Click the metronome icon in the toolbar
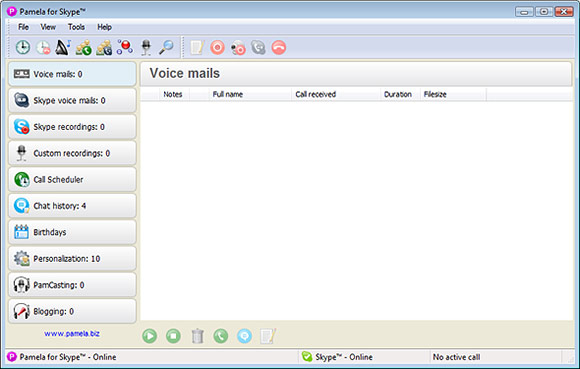580x369 pixels. coord(63,47)
